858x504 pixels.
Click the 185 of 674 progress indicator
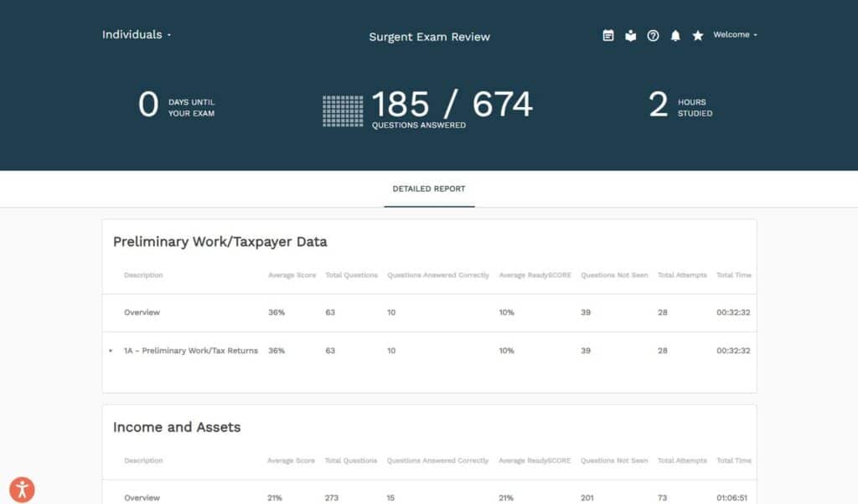pos(452,103)
